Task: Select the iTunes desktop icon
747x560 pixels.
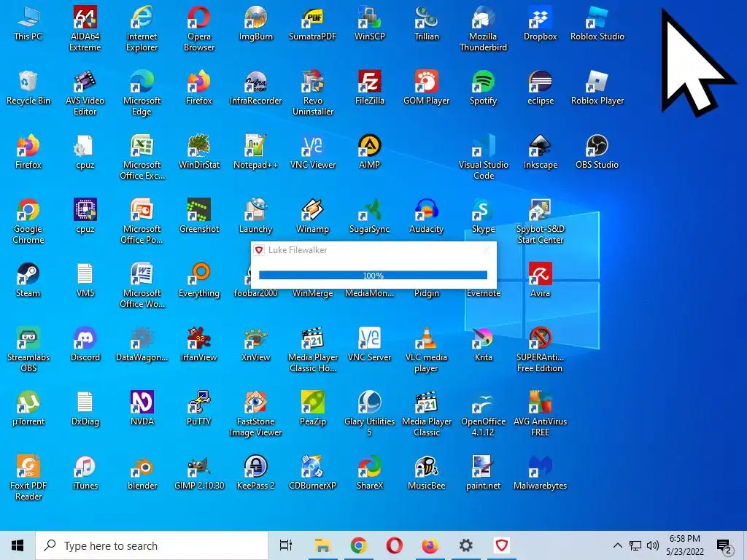Action: click(x=85, y=474)
